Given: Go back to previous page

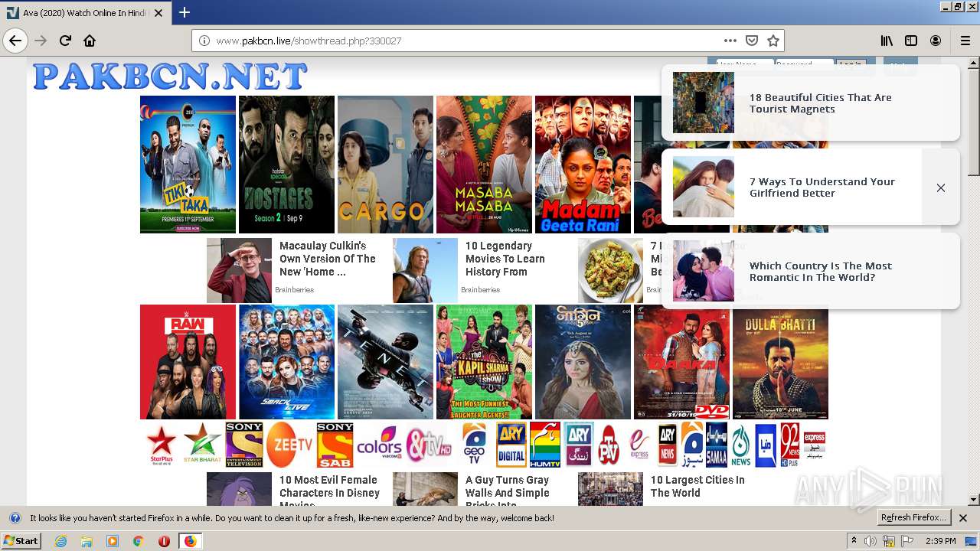Looking at the screenshot, I should (15, 41).
